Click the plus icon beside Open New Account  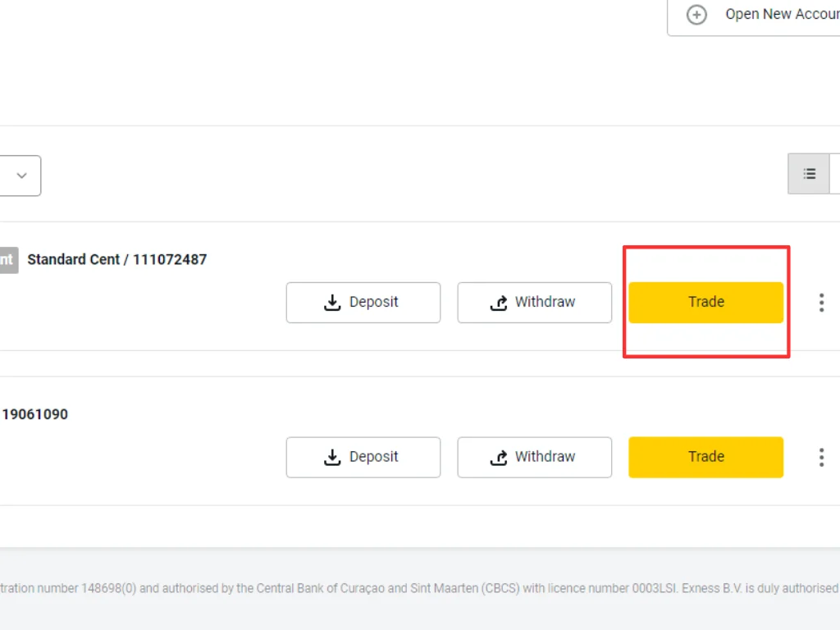tap(696, 15)
